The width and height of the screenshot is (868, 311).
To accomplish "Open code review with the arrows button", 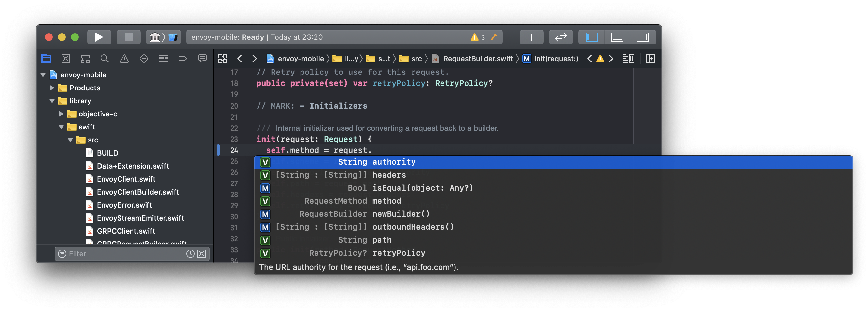I will 561,37.
